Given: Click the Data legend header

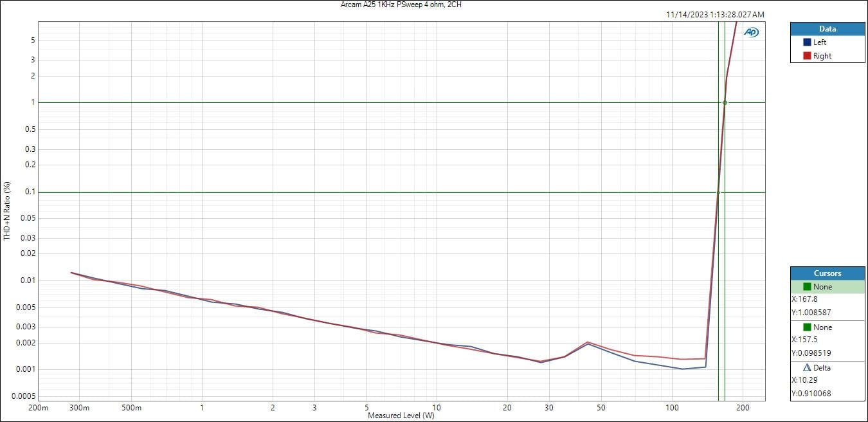Looking at the screenshot, I should [x=827, y=29].
